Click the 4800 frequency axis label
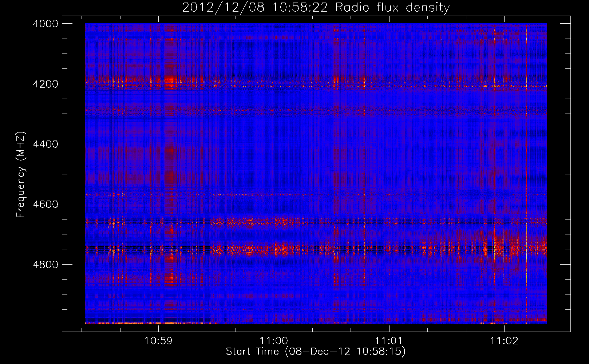589x364 pixels. (46, 265)
